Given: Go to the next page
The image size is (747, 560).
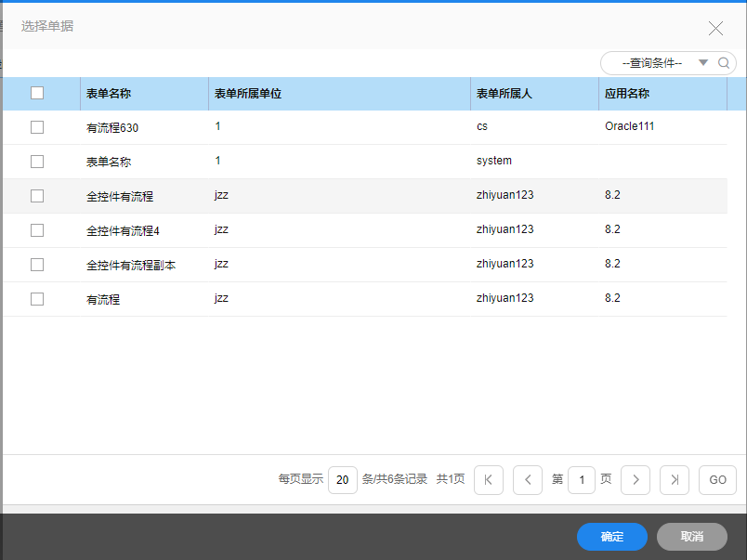Looking at the screenshot, I should (x=636, y=480).
